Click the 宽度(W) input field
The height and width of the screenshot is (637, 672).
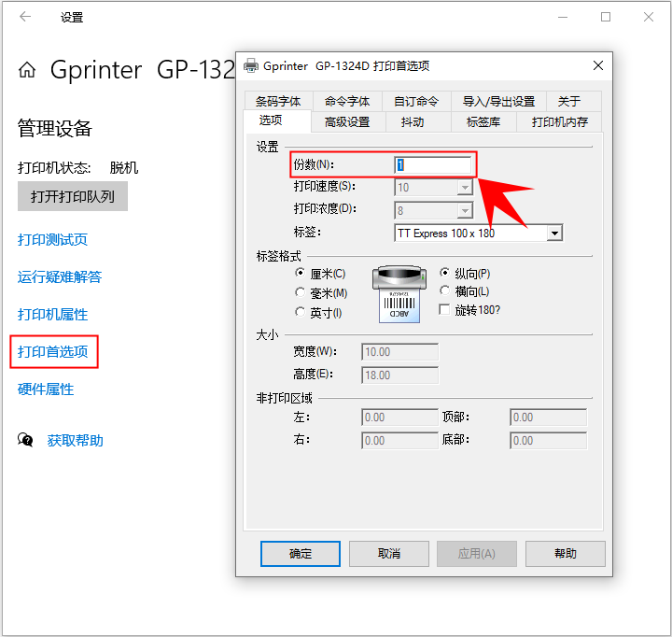pyautogui.click(x=399, y=352)
